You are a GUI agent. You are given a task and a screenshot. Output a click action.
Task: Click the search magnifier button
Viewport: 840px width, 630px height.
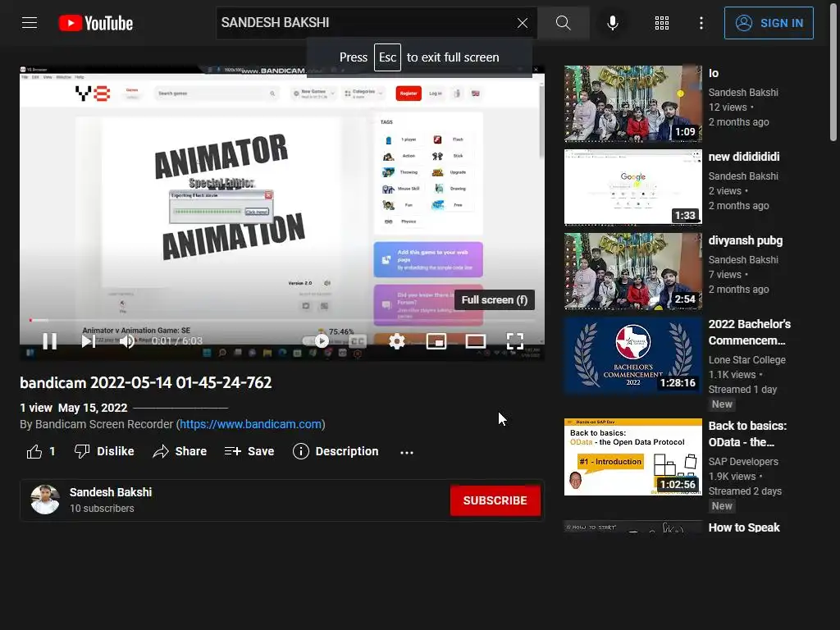click(x=563, y=23)
